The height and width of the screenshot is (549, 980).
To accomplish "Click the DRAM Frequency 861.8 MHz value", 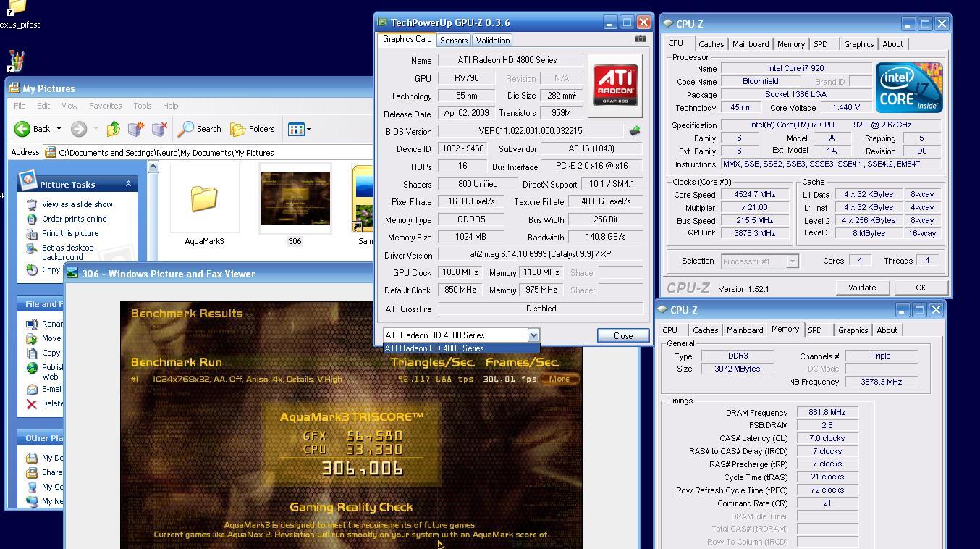I will (x=827, y=413).
